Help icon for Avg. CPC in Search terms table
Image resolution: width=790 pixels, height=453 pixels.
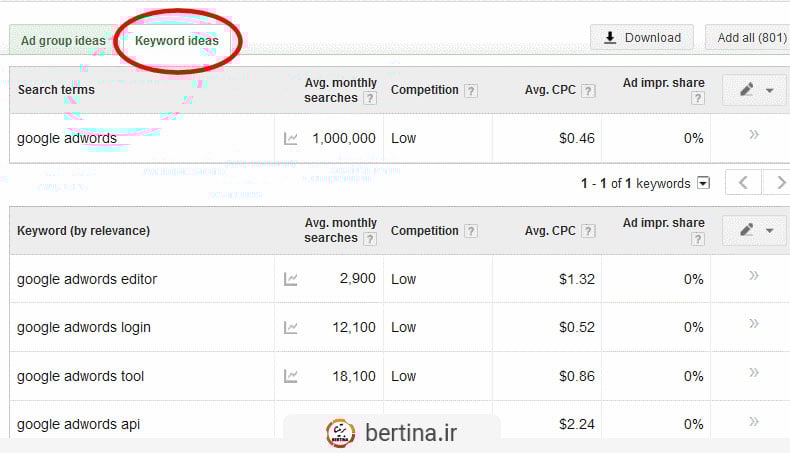(588, 91)
